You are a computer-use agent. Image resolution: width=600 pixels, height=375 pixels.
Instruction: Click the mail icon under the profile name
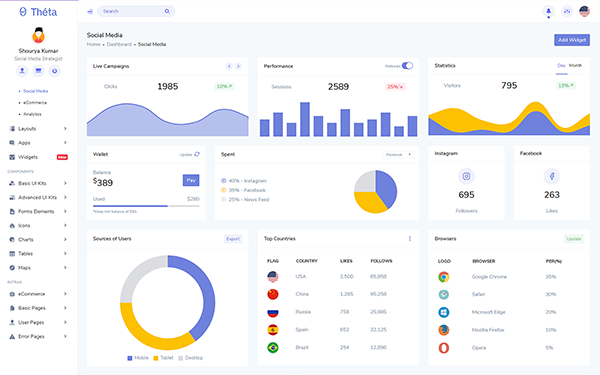tap(38, 71)
